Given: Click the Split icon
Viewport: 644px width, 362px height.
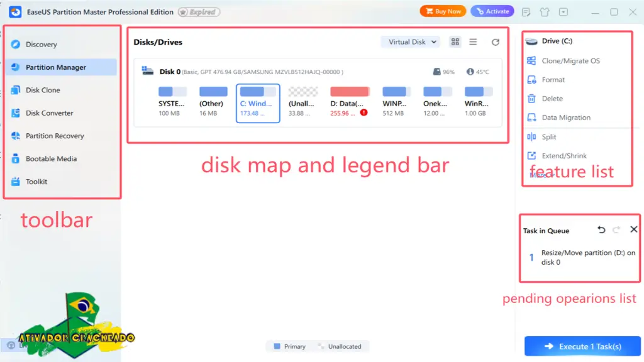Looking at the screenshot, I should tap(531, 136).
